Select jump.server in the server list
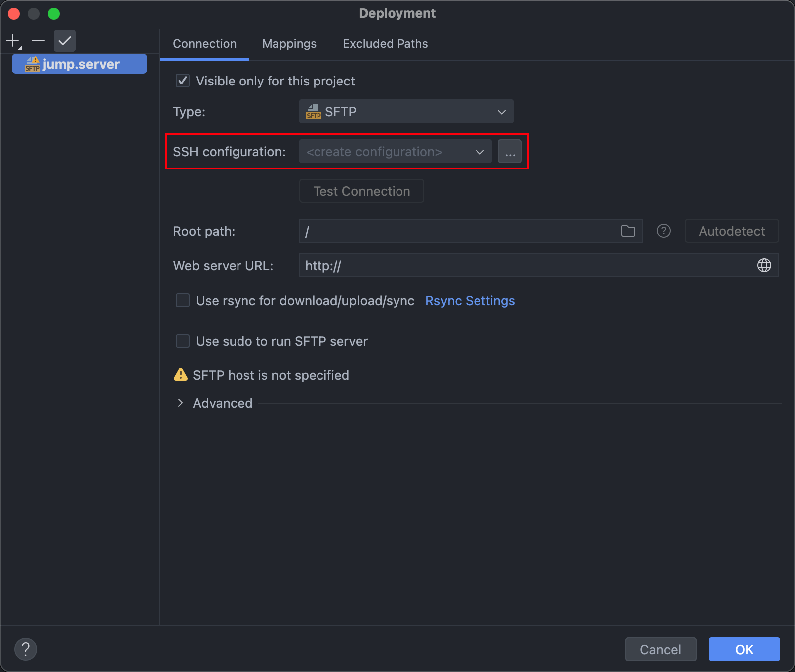This screenshot has width=795, height=672. [x=79, y=64]
